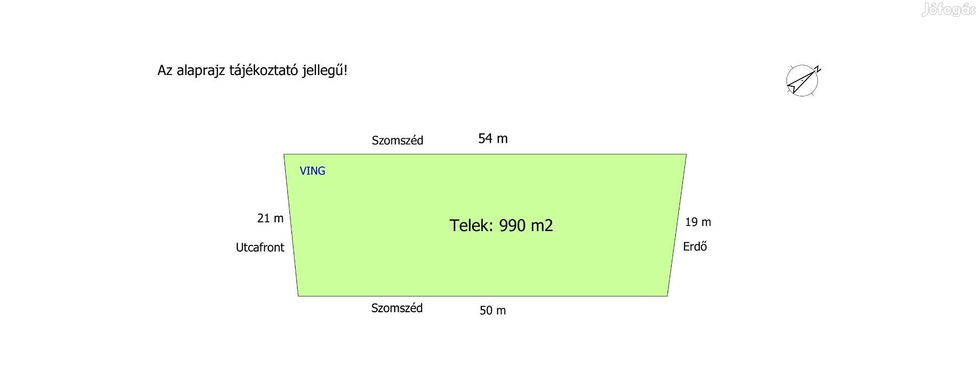The image size is (980, 378).
Task: Click the Jófogás watermark logo
Action: coord(948,10)
